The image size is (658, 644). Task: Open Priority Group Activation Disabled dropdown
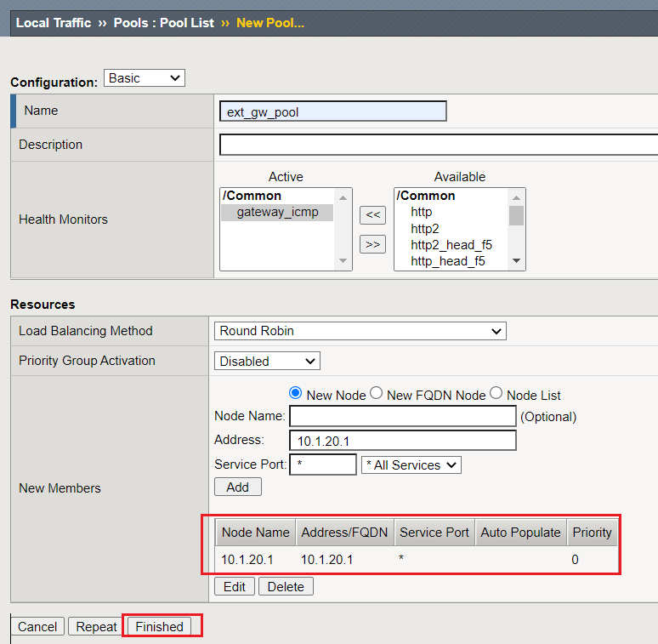point(267,361)
